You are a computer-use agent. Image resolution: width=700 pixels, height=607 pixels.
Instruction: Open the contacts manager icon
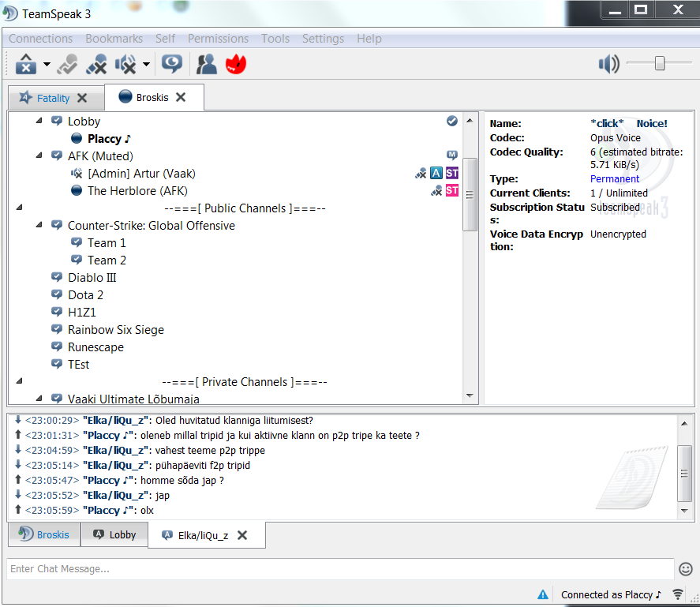click(x=206, y=64)
